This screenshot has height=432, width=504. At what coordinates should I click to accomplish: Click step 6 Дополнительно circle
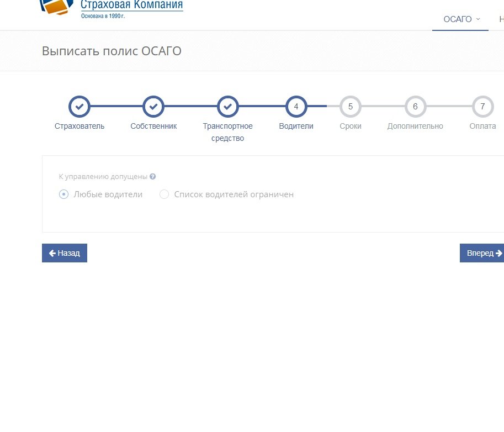[415, 107]
